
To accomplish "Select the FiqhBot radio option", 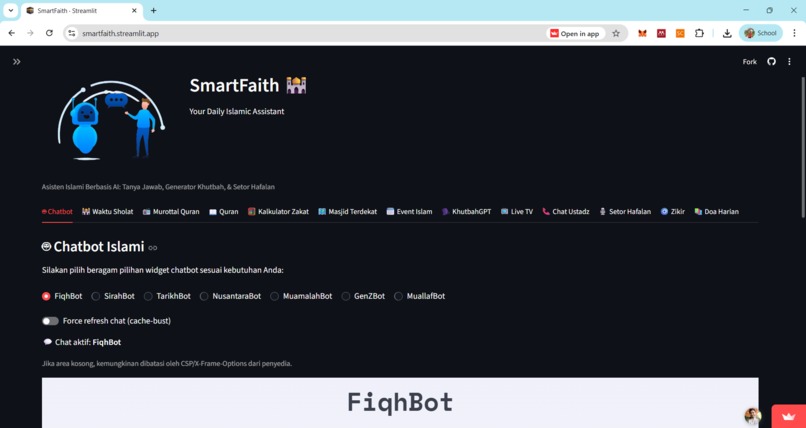I will point(62,296).
